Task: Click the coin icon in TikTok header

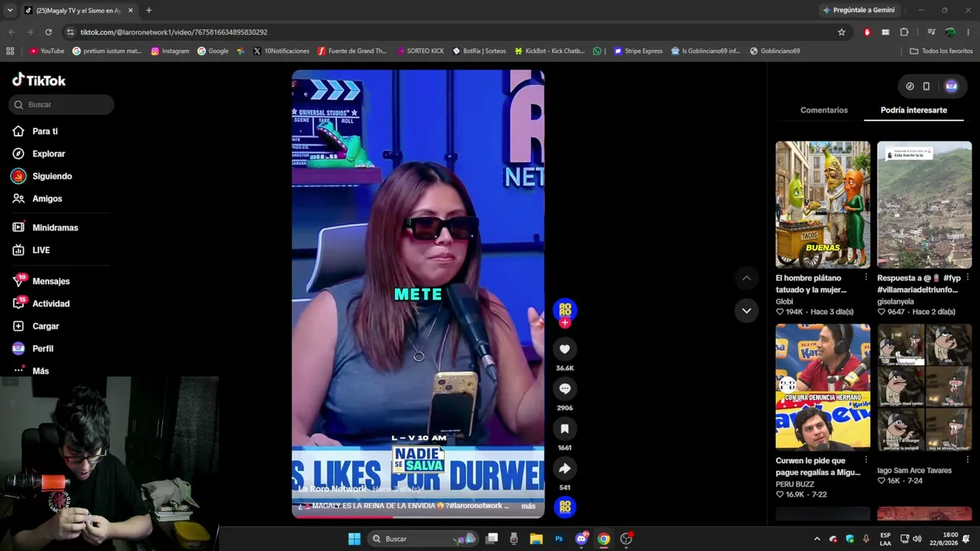Action: tap(910, 86)
